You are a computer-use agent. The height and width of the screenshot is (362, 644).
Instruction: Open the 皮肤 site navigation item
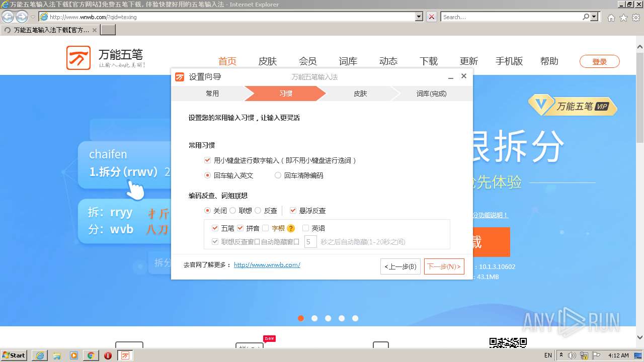pyautogui.click(x=267, y=61)
